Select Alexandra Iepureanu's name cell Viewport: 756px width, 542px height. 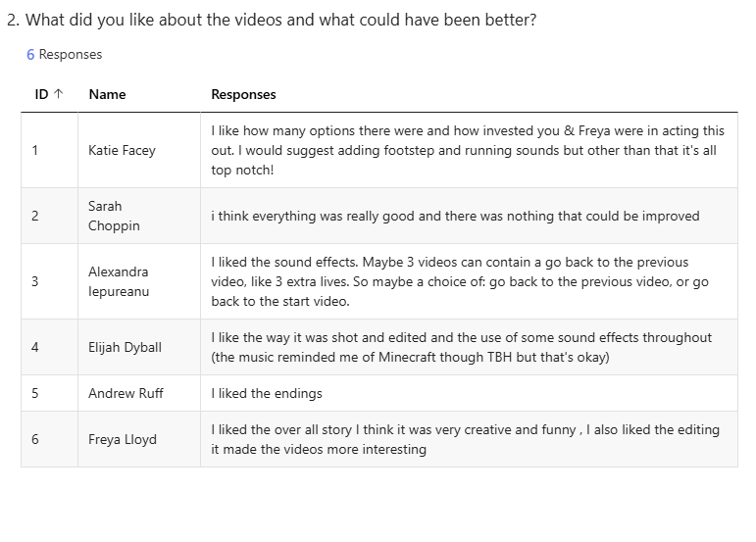point(139,281)
